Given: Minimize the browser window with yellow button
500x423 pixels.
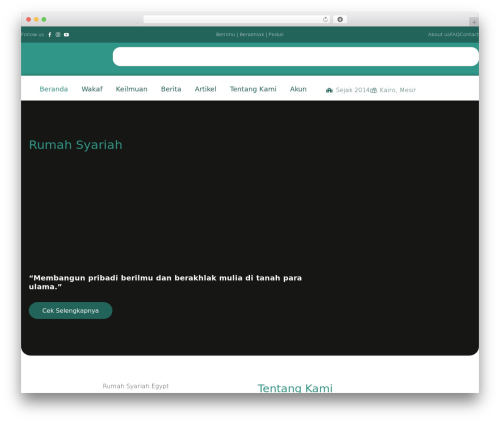Looking at the screenshot, I should pyautogui.click(x=36, y=20).
